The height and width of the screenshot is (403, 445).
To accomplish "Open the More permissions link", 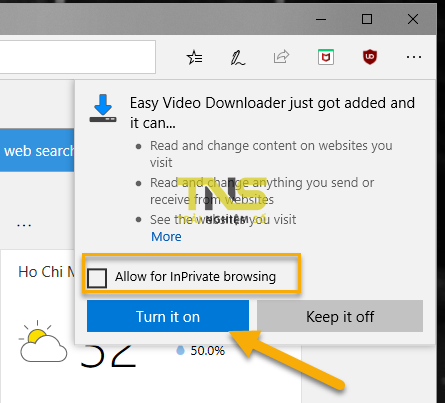I will (x=166, y=237).
